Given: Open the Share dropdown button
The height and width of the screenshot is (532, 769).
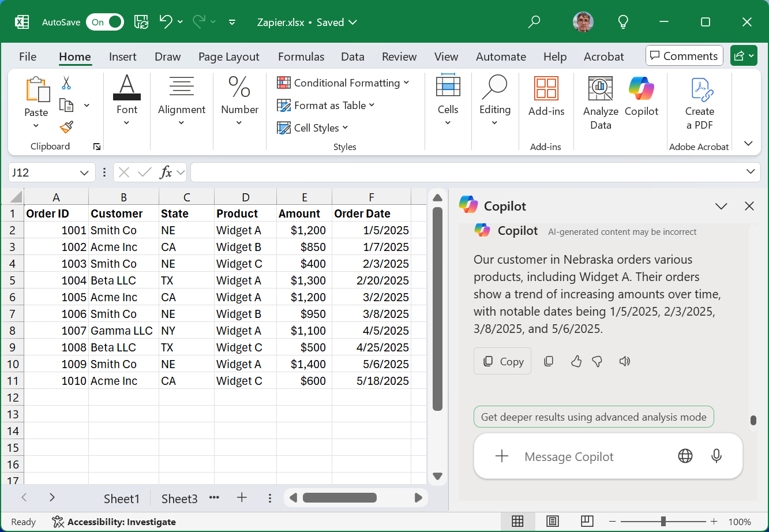Looking at the screenshot, I should (x=743, y=56).
